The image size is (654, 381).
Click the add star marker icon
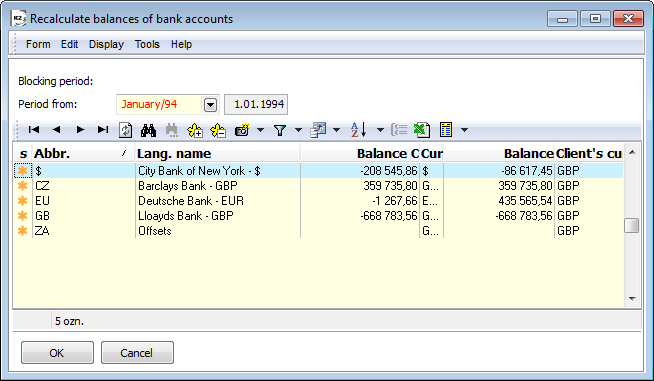click(x=195, y=130)
